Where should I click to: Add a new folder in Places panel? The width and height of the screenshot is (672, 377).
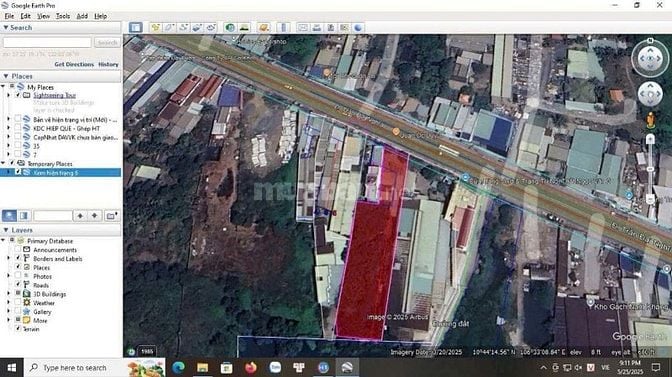point(111,215)
